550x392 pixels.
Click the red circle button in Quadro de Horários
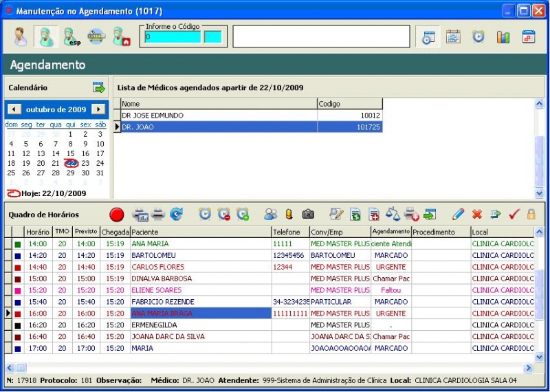point(117,215)
